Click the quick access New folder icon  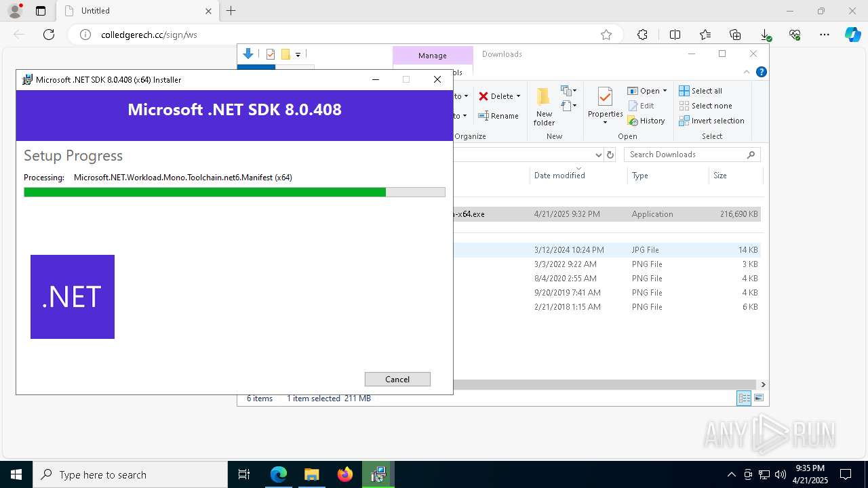pos(285,54)
